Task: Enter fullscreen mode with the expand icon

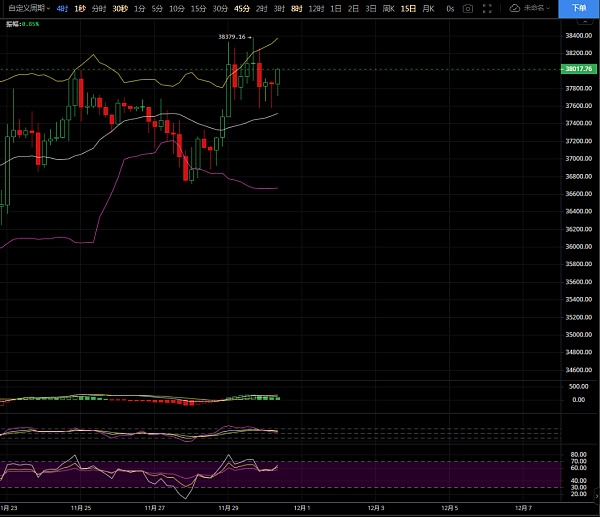Action: click(x=489, y=8)
